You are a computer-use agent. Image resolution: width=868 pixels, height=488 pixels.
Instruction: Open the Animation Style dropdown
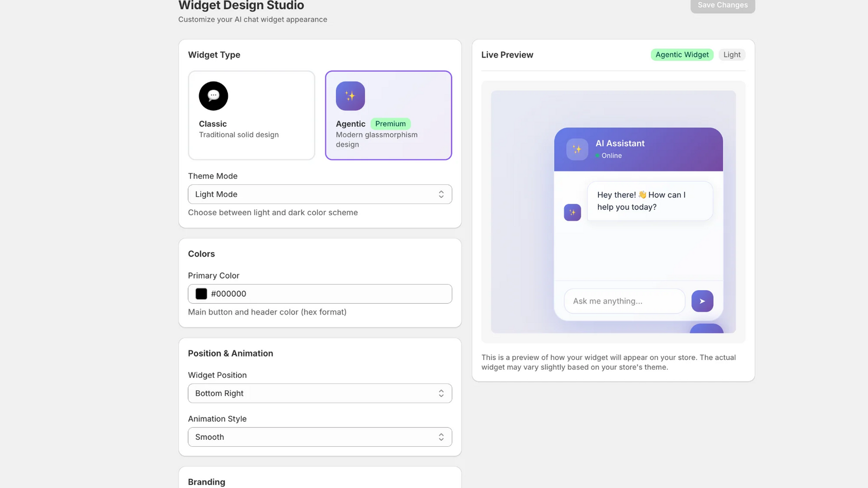click(x=320, y=436)
